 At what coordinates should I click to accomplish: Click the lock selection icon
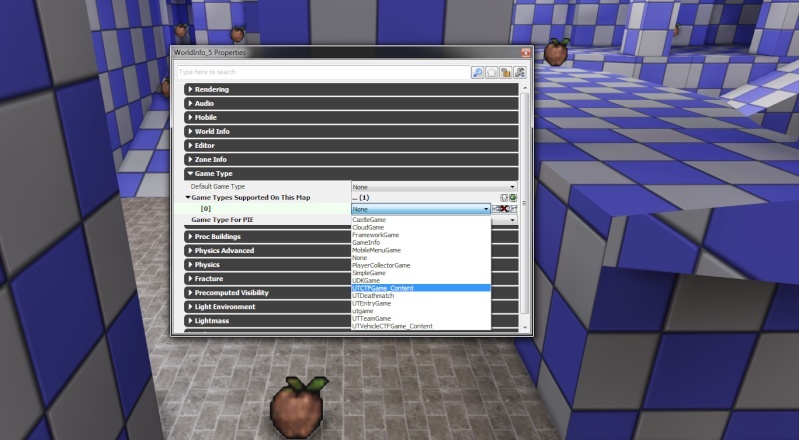[x=505, y=72]
